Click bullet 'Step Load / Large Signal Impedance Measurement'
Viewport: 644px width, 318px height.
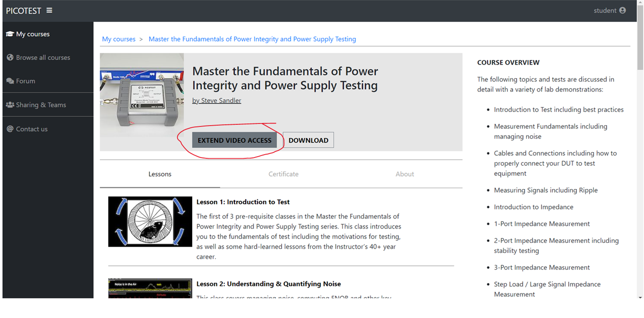pos(547,289)
